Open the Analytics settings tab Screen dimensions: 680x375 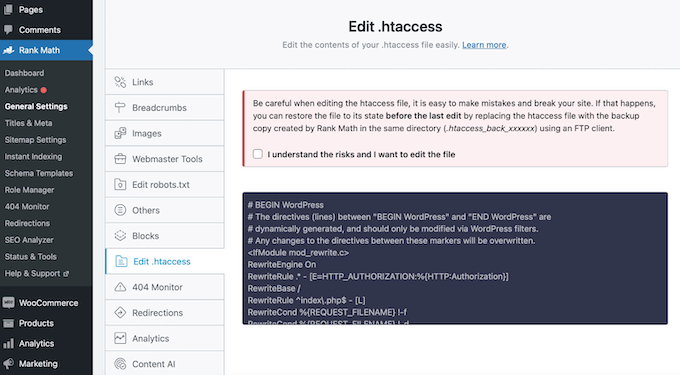click(x=164, y=338)
